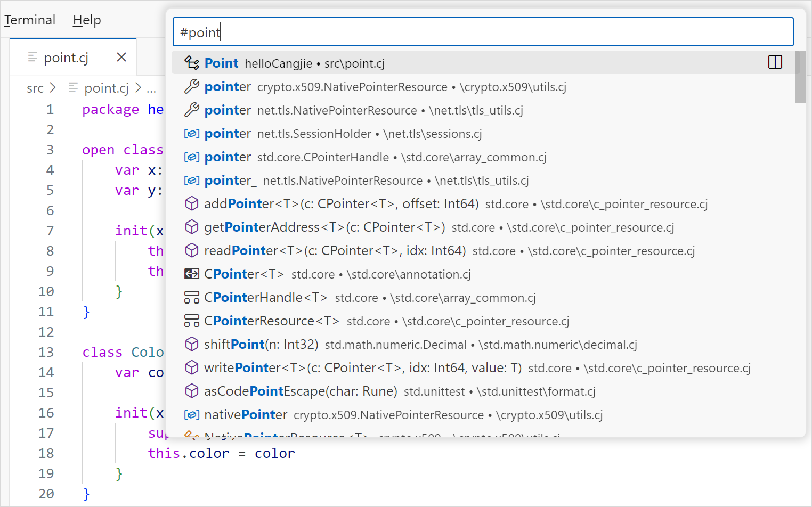The height and width of the screenshot is (507, 812).
Task: Click annotation icon beside CPointer<T>
Action: point(192,274)
